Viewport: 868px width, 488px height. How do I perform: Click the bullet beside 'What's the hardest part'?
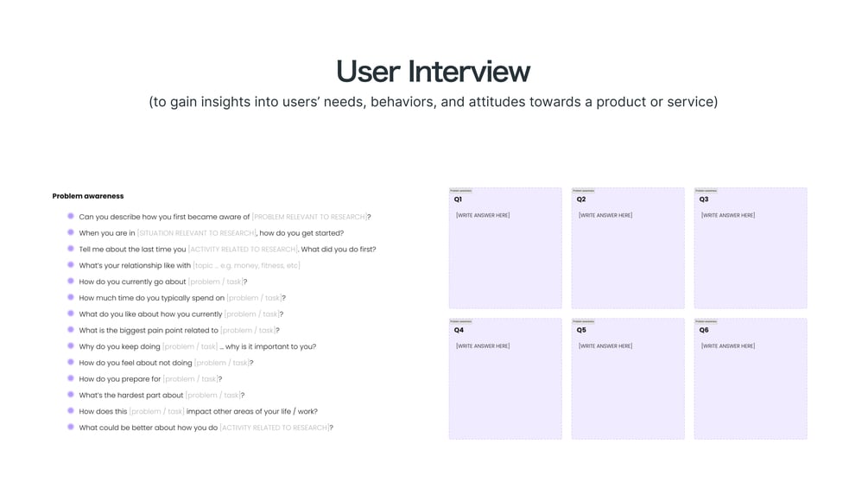coord(71,395)
